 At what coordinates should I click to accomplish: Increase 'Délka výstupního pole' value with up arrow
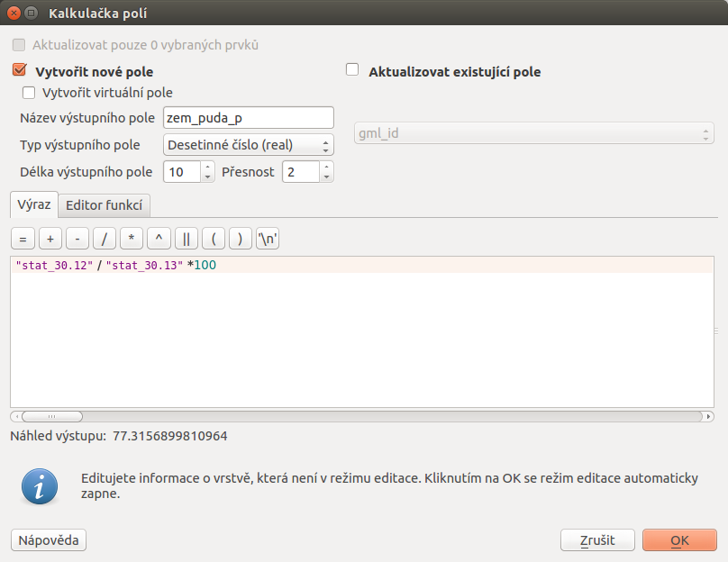coord(207,167)
